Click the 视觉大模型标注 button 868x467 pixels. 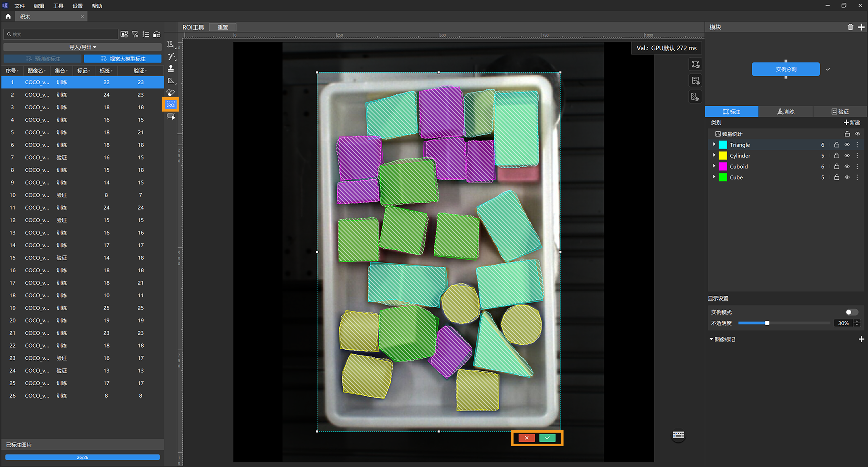(123, 59)
